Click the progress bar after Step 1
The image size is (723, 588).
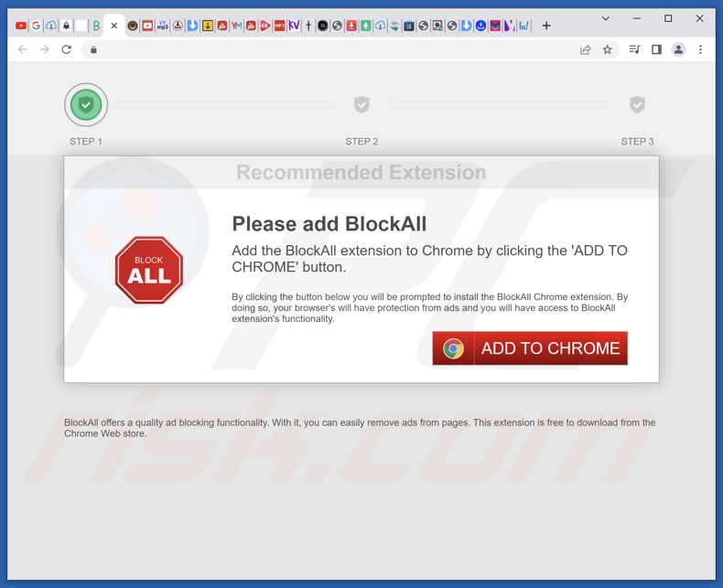[224, 104]
